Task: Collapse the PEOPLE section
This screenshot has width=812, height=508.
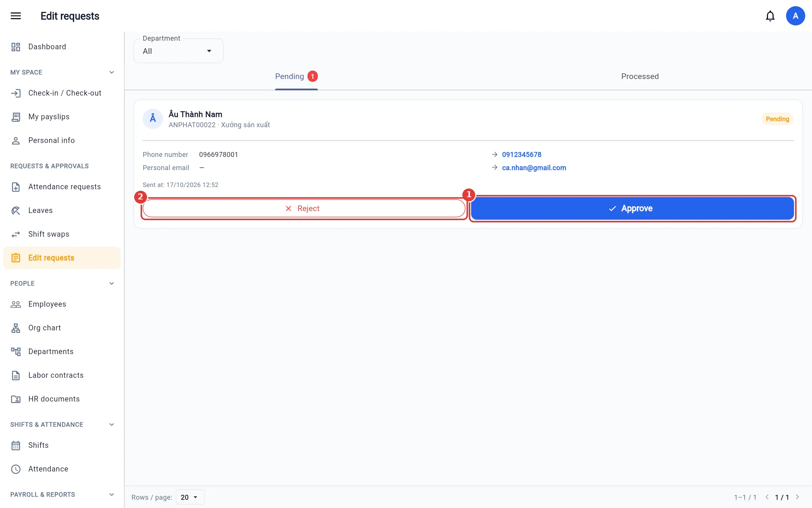Action: pyautogui.click(x=112, y=283)
